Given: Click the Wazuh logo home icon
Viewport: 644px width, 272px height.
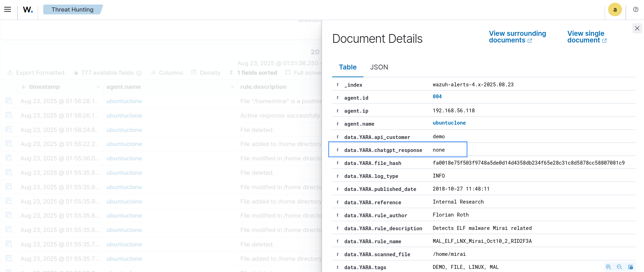Looking at the screenshot, I should 28,9.
